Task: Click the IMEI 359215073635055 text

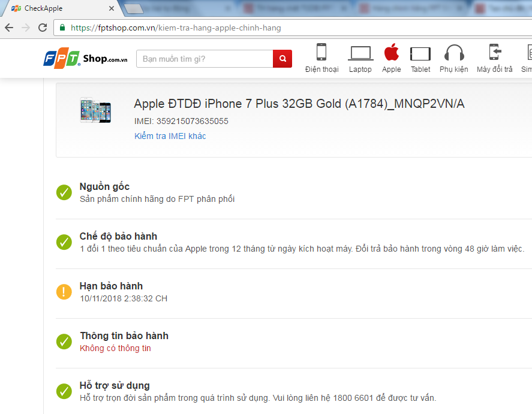Action: pyautogui.click(x=181, y=121)
